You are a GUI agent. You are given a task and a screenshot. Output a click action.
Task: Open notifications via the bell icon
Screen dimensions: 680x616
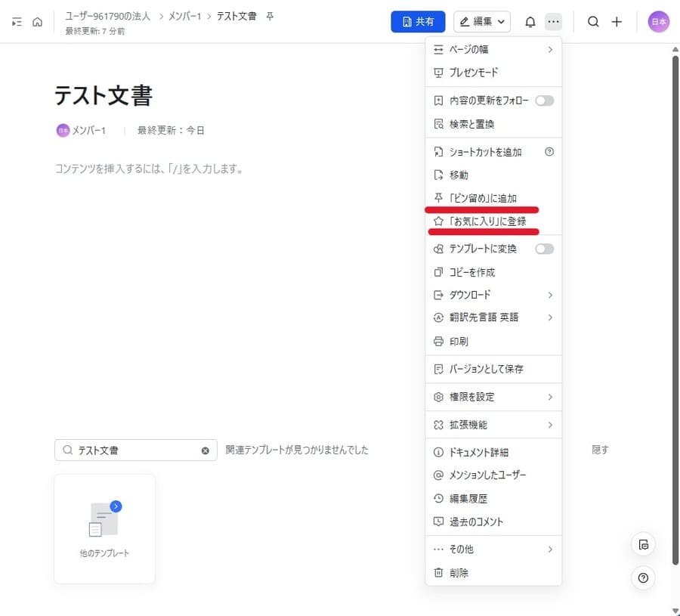click(530, 21)
